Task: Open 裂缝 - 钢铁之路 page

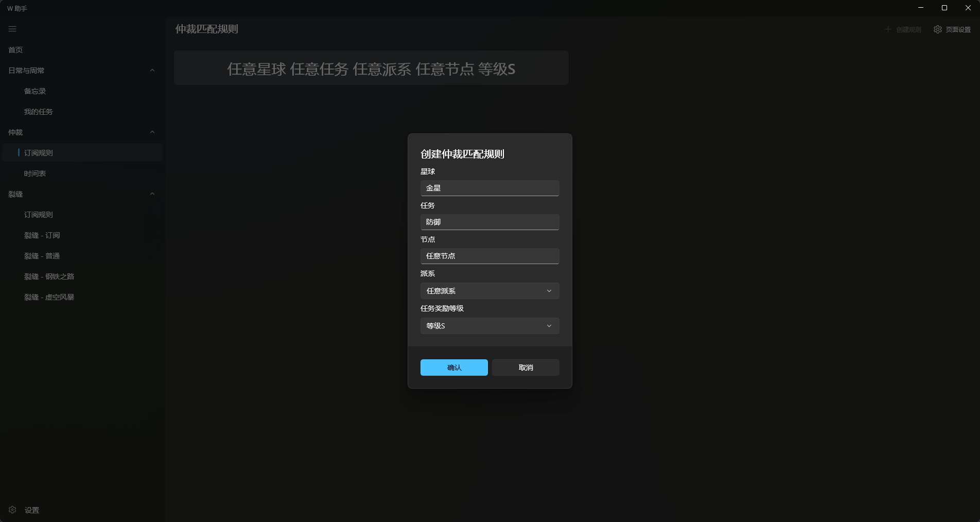Action: coord(49,276)
